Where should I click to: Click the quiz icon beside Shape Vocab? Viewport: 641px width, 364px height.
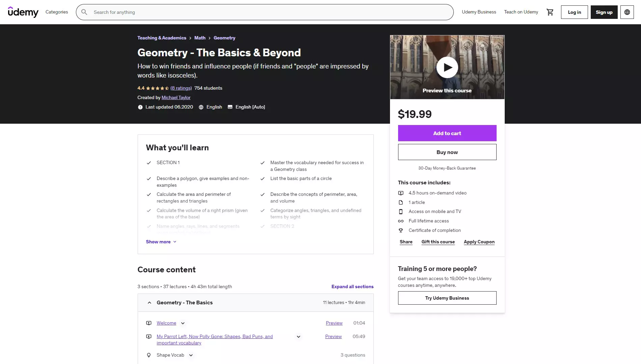point(149,355)
